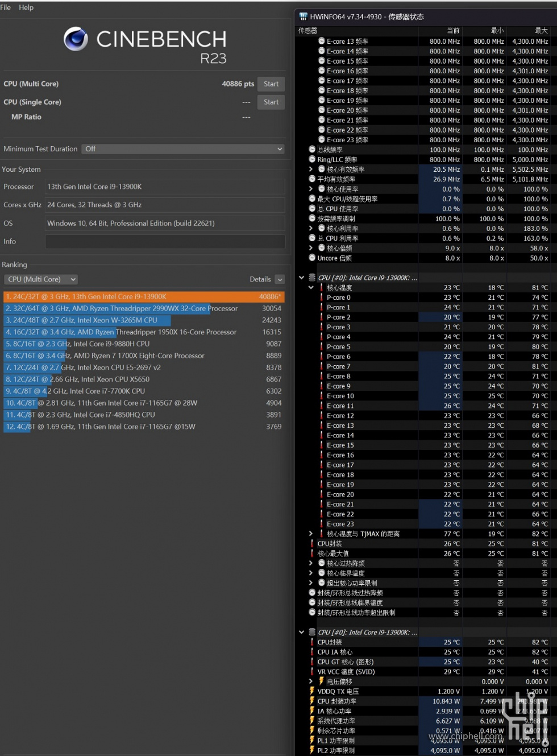Click clock icon of E-core 13 频率
Image resolution: width=557 pixels, height=756 pixels.
tap(322, 42)
